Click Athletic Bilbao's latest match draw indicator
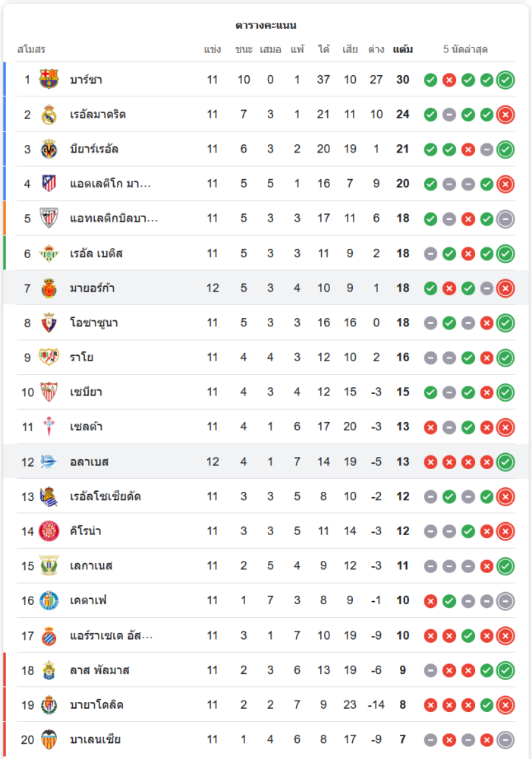Screen dimensions: 532x759 [x=505, y=219]
